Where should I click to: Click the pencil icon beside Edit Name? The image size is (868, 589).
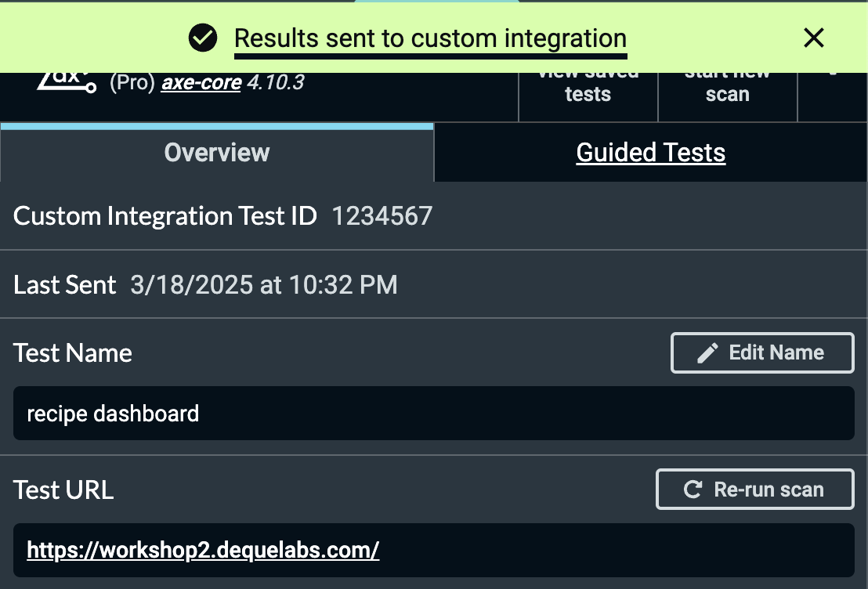[707, 352]
